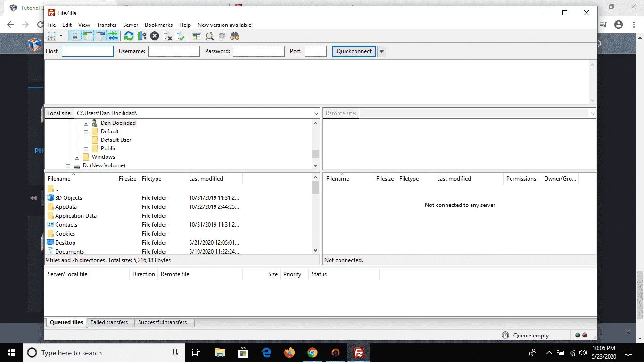Select Default User in the local tree
The width and height of the screenshot is (644, 362).
[116, 140]
